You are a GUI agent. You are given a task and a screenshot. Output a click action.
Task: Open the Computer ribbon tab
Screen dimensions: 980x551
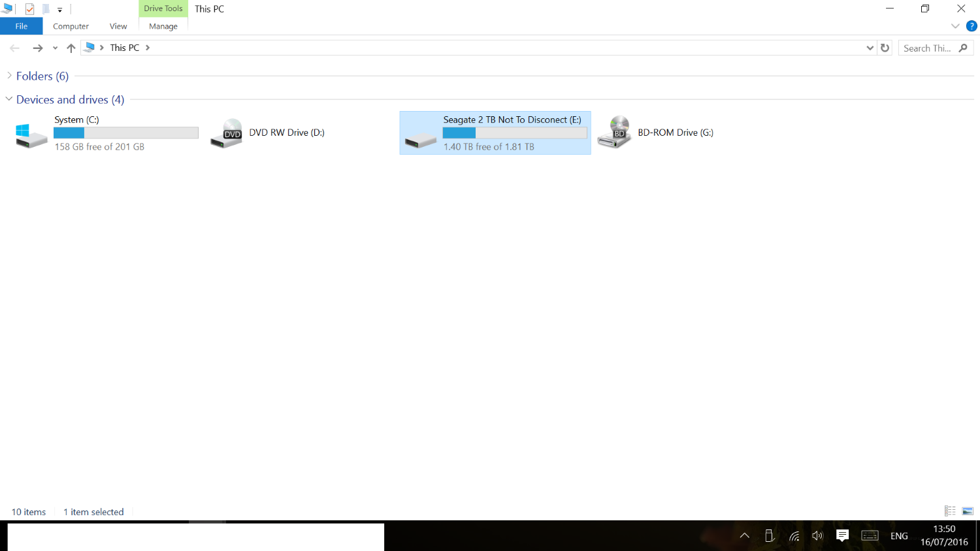(x=71, y=26)
